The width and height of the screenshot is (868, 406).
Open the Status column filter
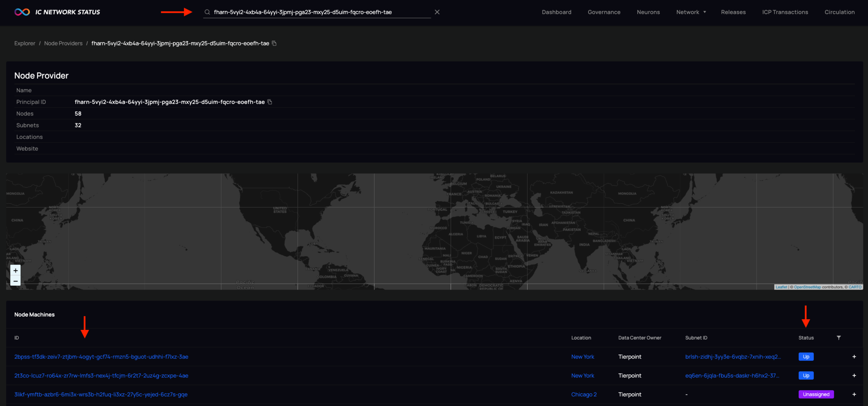click(838, 338)
